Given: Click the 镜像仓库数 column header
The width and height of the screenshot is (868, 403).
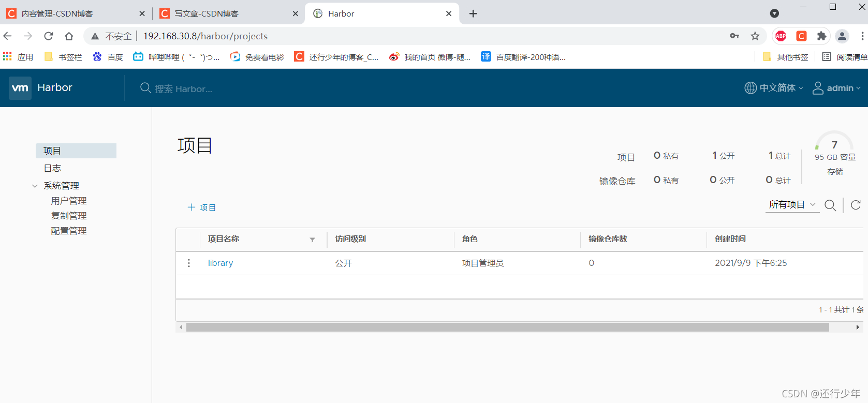Looking at the screenshot, I should point(608,239).
